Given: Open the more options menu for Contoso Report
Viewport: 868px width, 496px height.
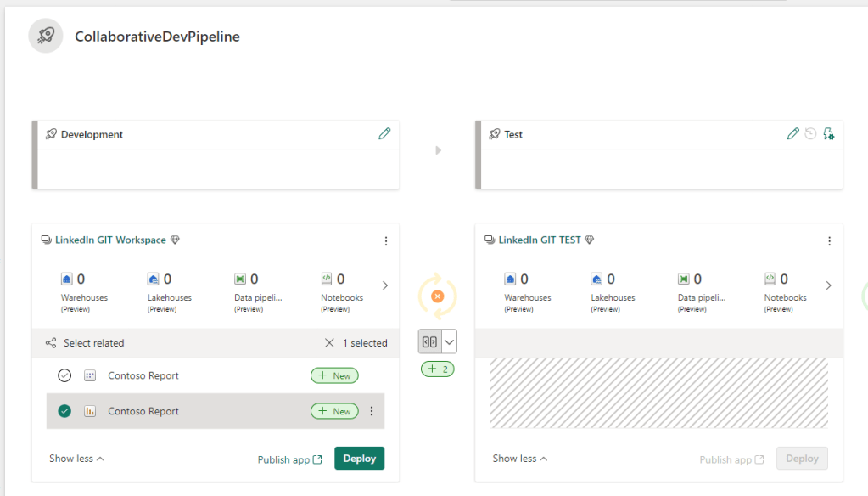Looking at the screenshot, I should coord(372,410).
